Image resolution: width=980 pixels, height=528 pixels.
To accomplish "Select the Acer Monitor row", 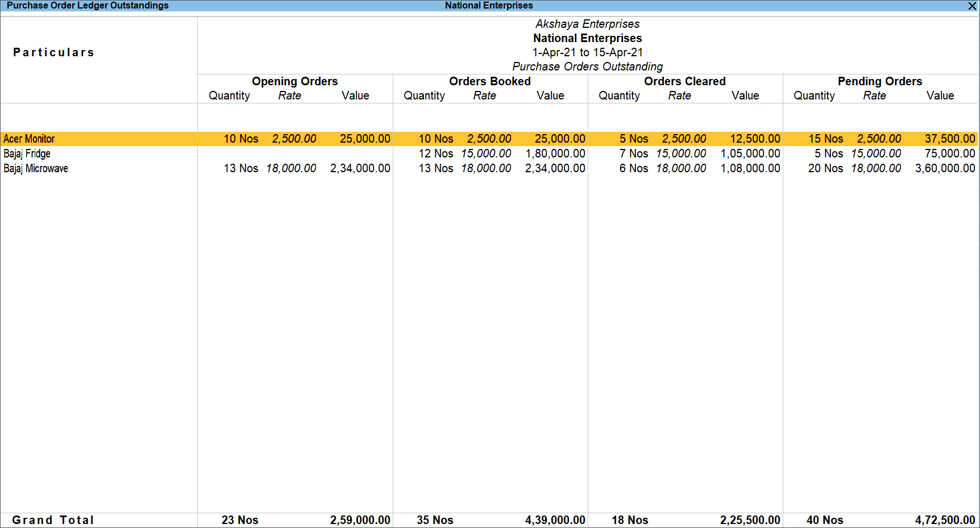I will pyautogui.click(x=489, y=139).
